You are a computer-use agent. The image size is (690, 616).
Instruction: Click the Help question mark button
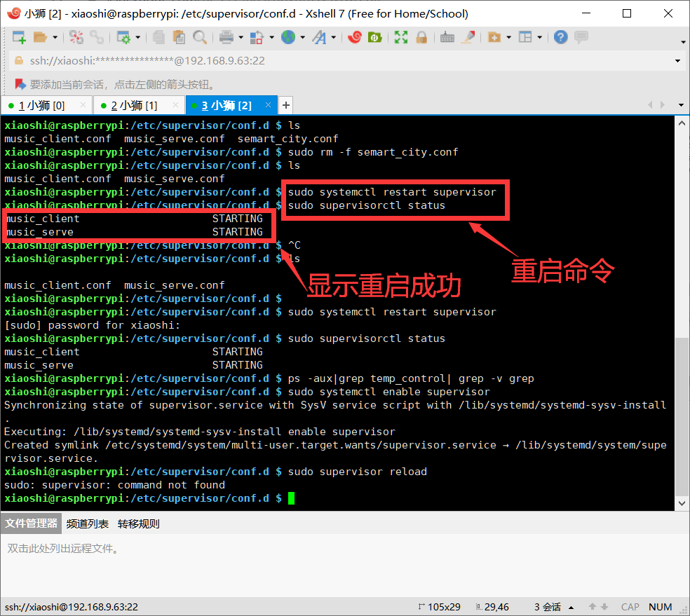(x=560, y=37)
